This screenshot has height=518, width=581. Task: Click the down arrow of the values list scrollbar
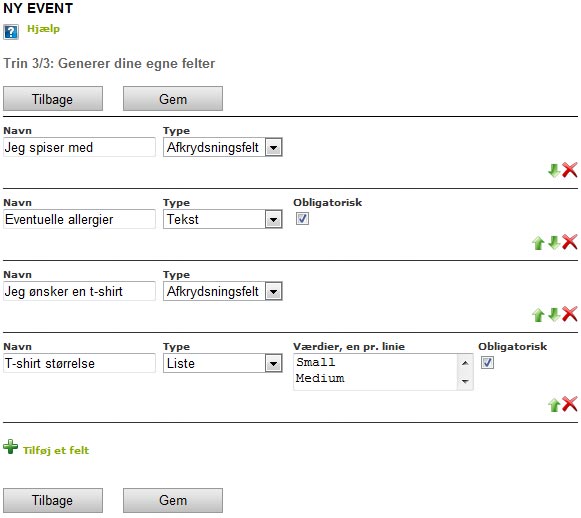[x=465, y=381]
